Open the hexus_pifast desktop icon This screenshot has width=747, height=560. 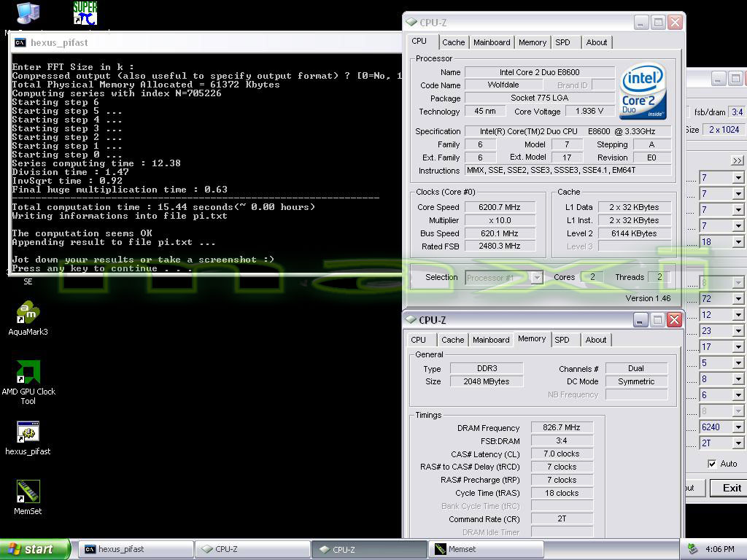28,438
